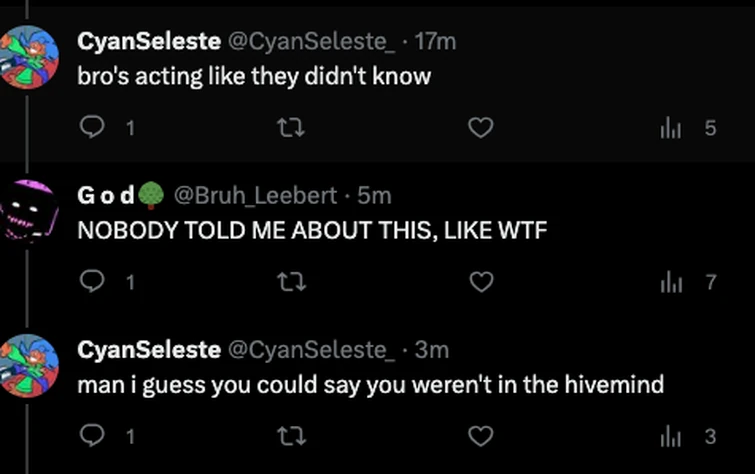Open the @Bruh_Leebert handle link
Viewport: 755px width, 474px height.
(x=256, y=196)
